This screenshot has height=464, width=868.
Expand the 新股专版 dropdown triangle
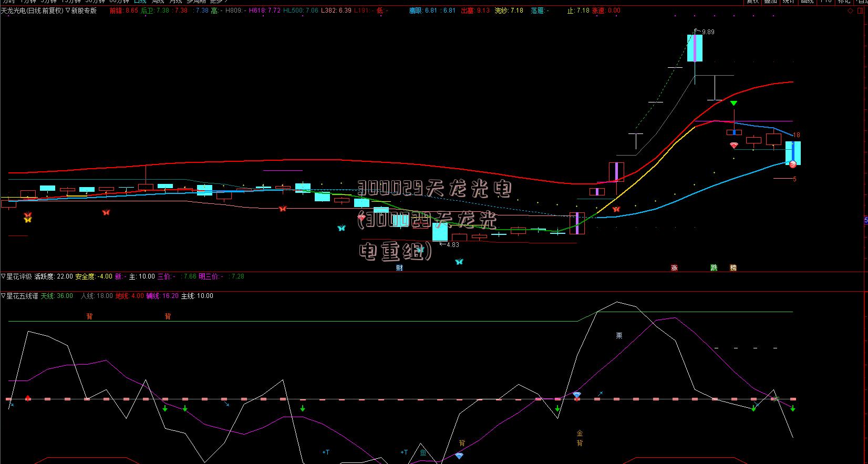tap(68, 11)
